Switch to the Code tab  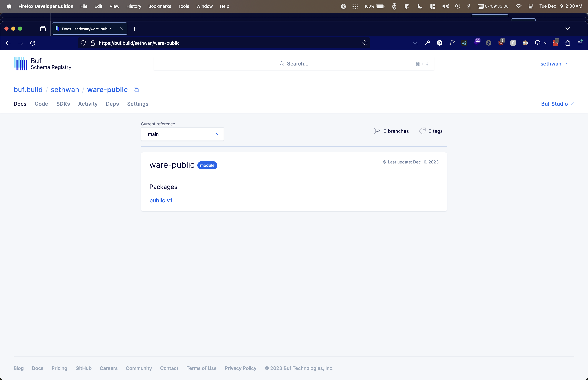pos(41,104)
